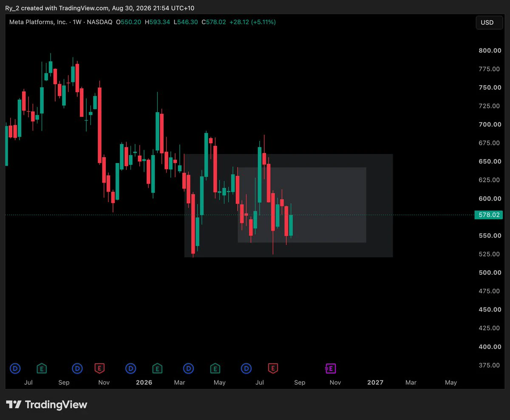This screenshot has height=420, width=510.
Task: Click the green earnings marker left of May 2026
Action: 215,368
